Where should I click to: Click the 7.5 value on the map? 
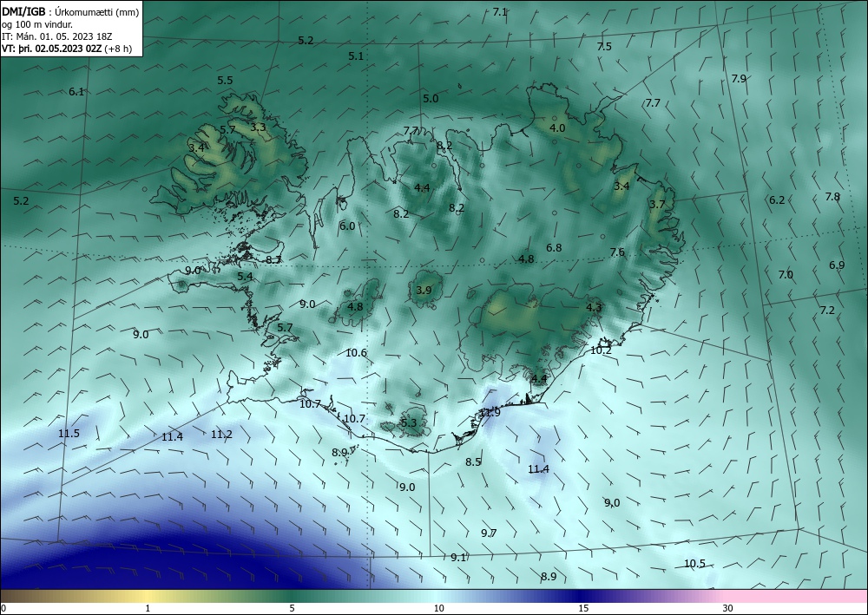tap(604, 47)
